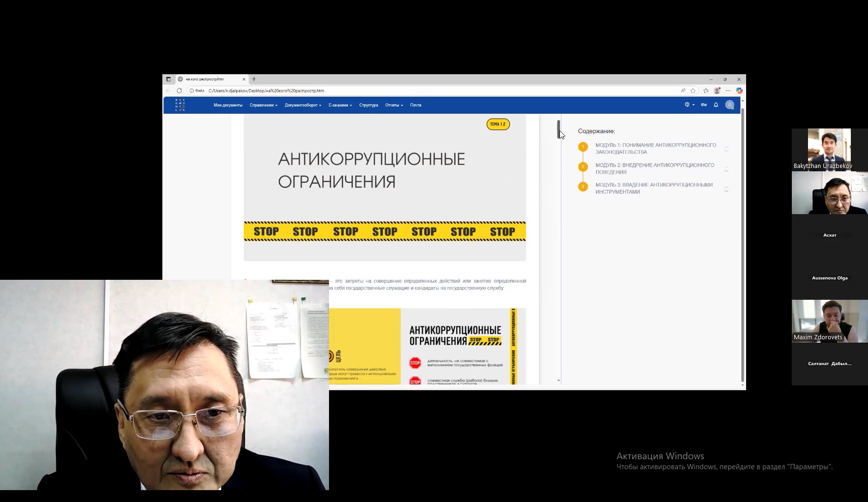Add this page to favorites
The image size is (868, 502).
coord(693,90)
